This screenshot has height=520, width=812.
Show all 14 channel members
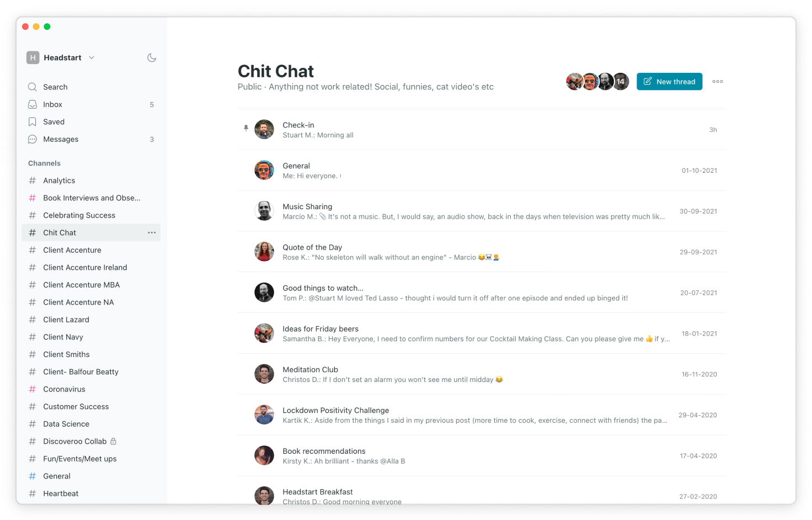(x=621, y=81)
